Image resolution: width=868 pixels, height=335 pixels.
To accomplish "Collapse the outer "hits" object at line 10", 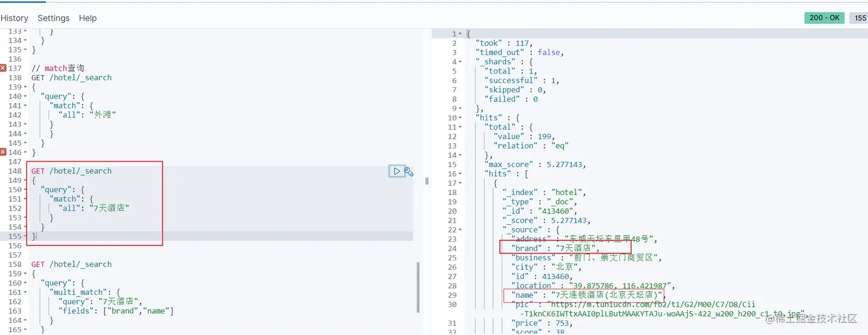I will pyautogui.click(x=460, y=118).
